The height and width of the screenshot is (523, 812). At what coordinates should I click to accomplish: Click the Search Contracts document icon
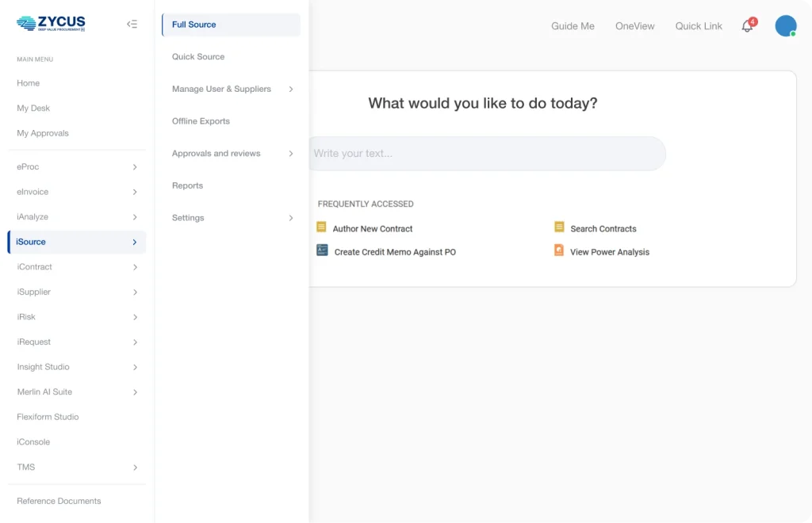559,227
